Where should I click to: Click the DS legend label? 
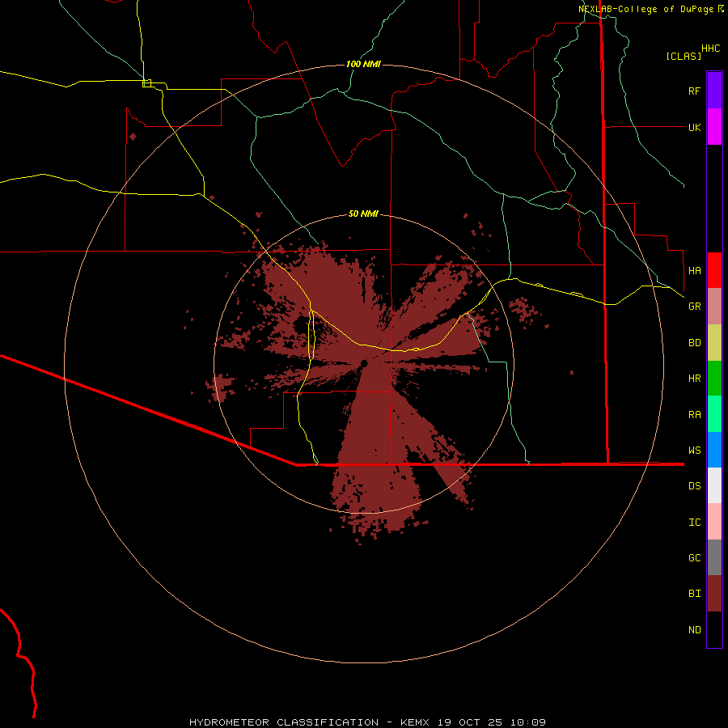pos(694,486)
